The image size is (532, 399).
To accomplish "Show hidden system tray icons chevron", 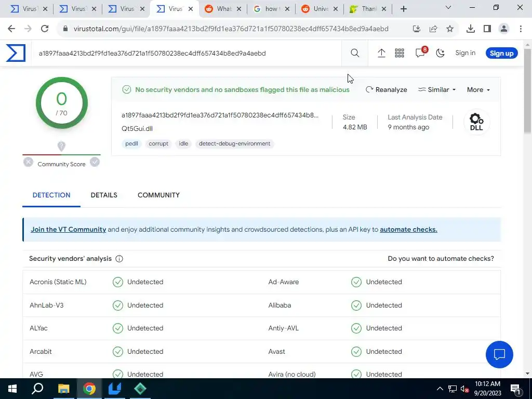I will point(440,389).
